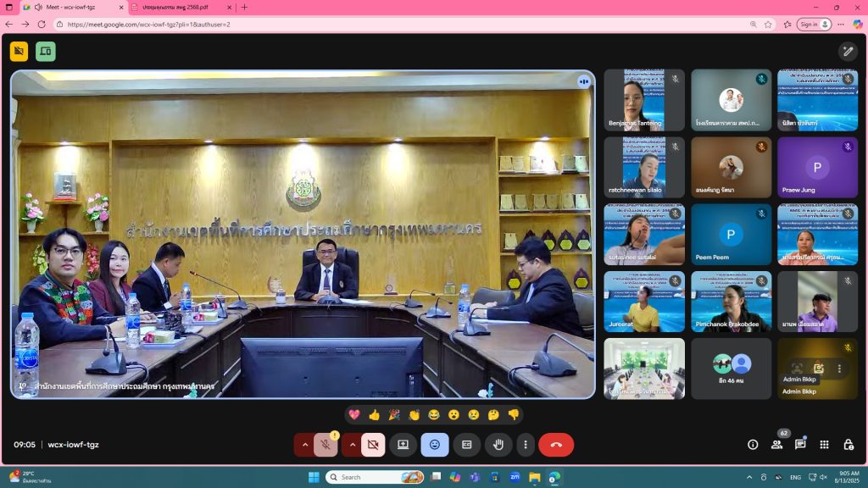Toggle the camera off button
The height and width of the screenshot is (488, 868).
373,445
